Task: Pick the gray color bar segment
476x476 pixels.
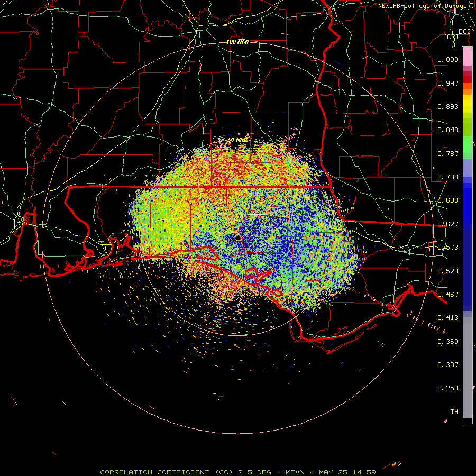Action: pyautogui.click(x=467, y=368)
